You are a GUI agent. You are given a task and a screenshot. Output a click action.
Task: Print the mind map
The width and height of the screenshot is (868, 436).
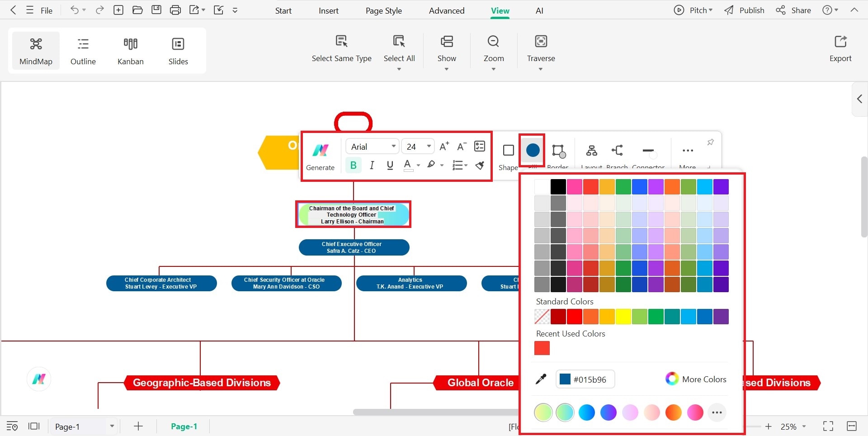(175, 10)
